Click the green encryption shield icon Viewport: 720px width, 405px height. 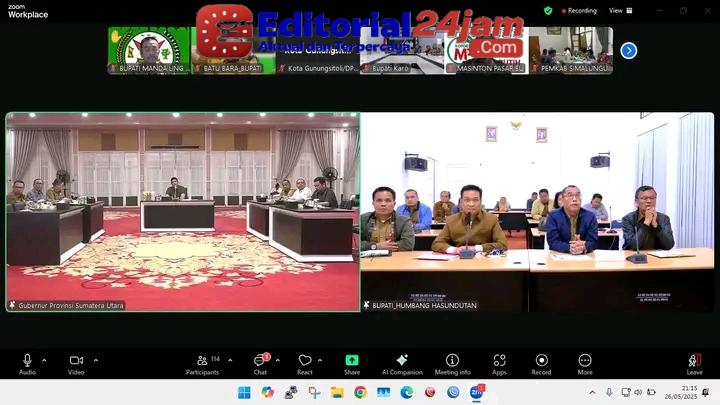coord(548,10)
